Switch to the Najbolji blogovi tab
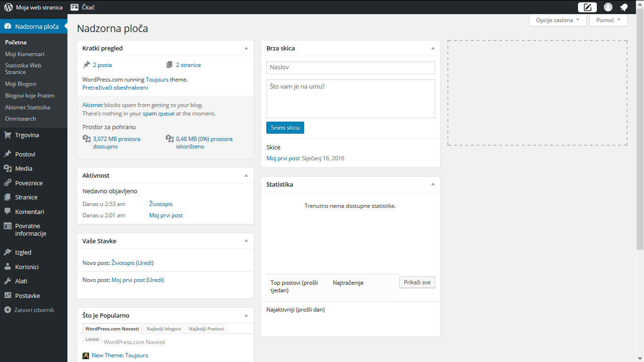Image resolution: width=644 pixels, height=362 pixels. pos(164,329)
